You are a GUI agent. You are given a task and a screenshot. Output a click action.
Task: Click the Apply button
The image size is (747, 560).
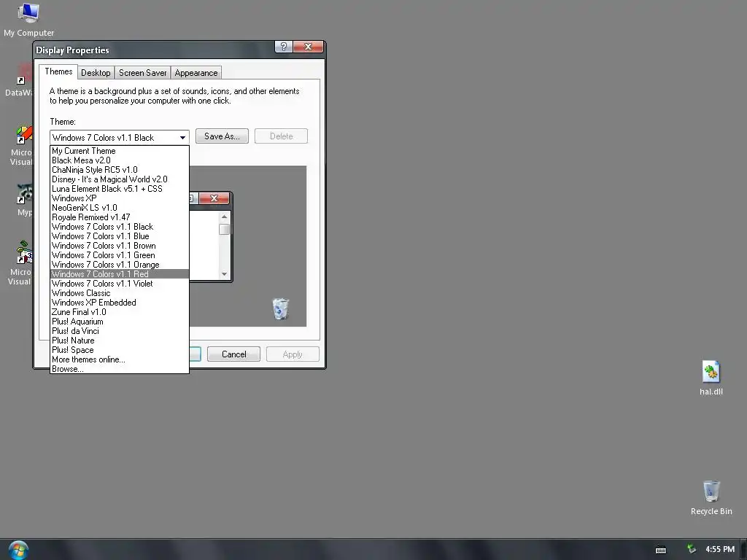coord(293,354)
